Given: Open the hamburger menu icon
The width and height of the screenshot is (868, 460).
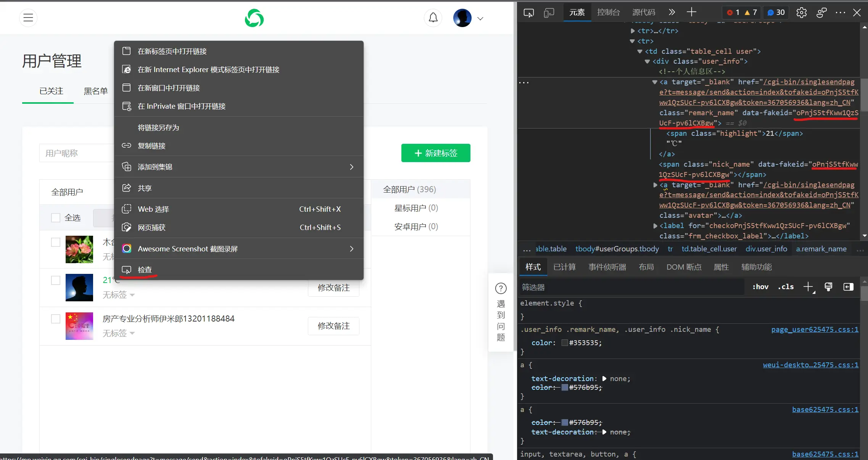Looking at the screenshot, I should 28,18.
